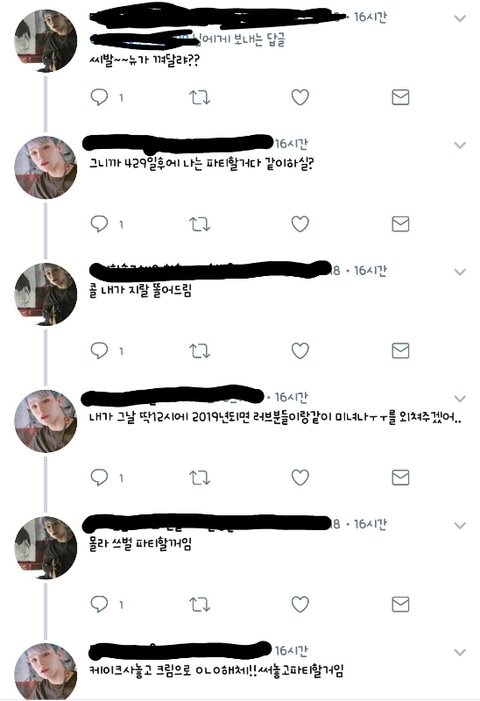Open the profile avatar on the '그니까 429일후에' tweet
The image size is (480, 701).
click(46, 168)
